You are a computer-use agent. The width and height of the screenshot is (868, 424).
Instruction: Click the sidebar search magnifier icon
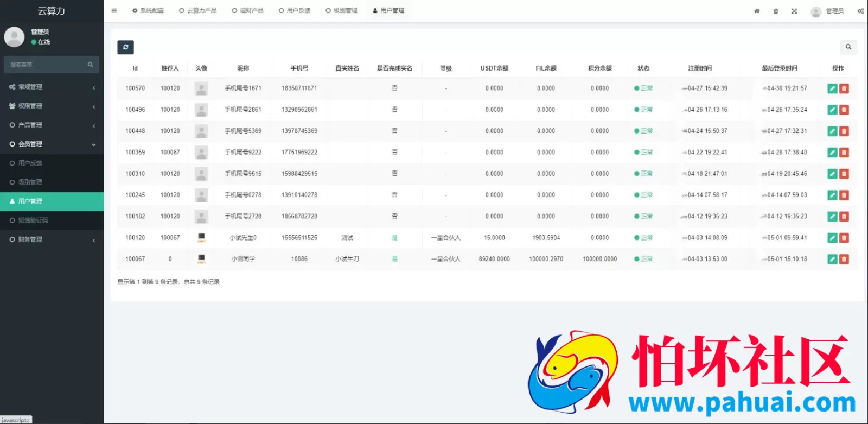coord(91,65)
